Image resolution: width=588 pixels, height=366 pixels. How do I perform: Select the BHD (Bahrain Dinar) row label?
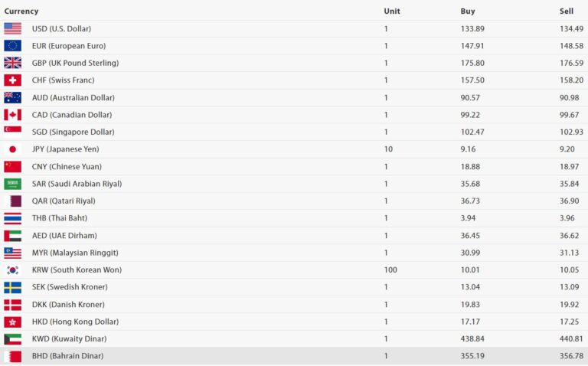point(67,356)
